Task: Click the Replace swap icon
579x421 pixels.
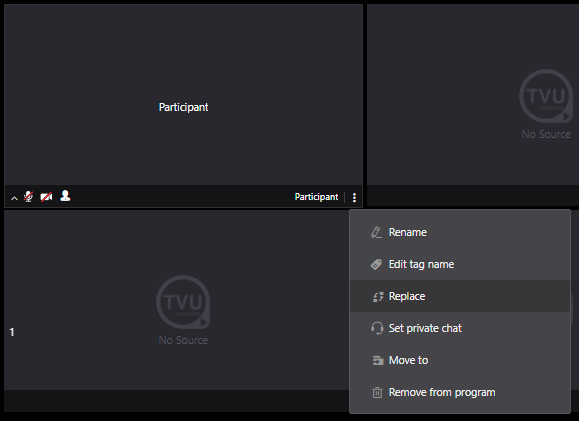Action: point(377,297)
